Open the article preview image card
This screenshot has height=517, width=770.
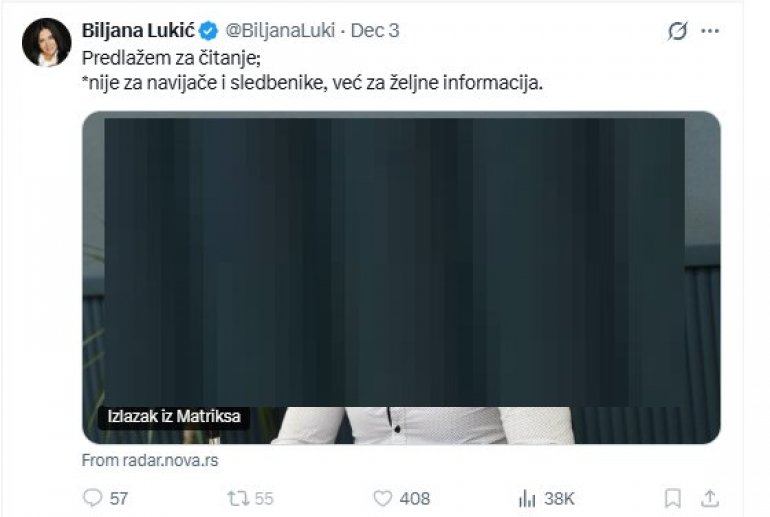pos(401,277)
